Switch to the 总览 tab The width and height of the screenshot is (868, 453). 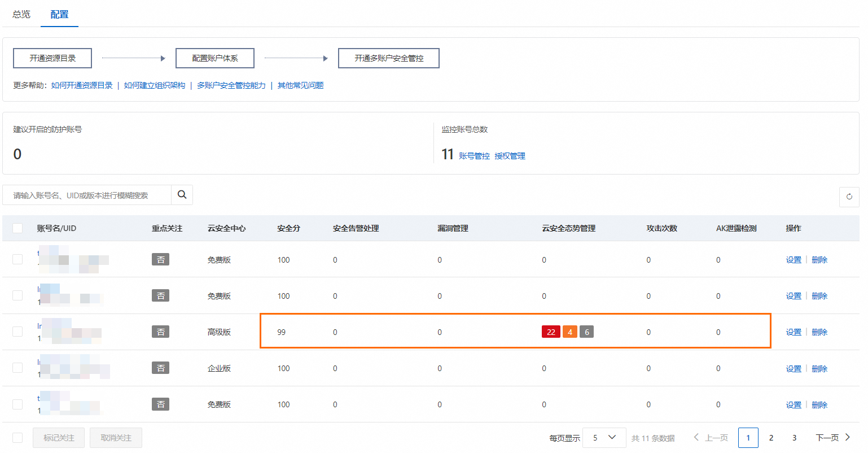click(21, 14)
